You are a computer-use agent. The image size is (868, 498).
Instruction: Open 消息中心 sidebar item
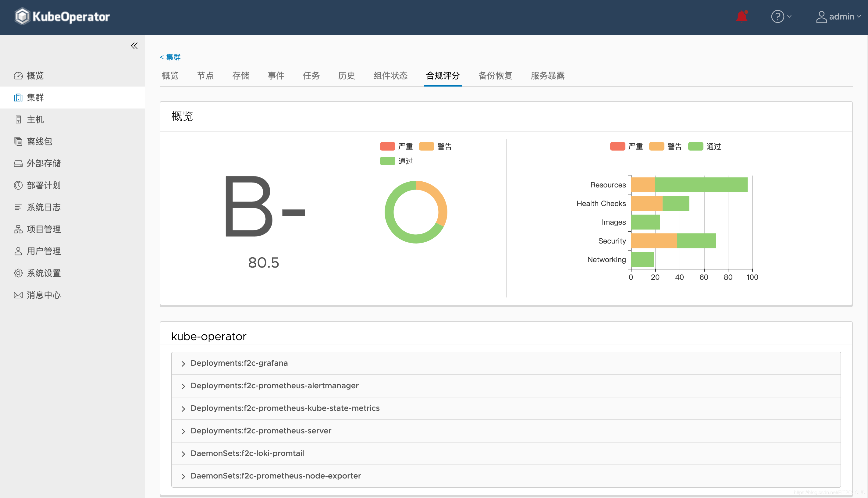tap(73, 295)
